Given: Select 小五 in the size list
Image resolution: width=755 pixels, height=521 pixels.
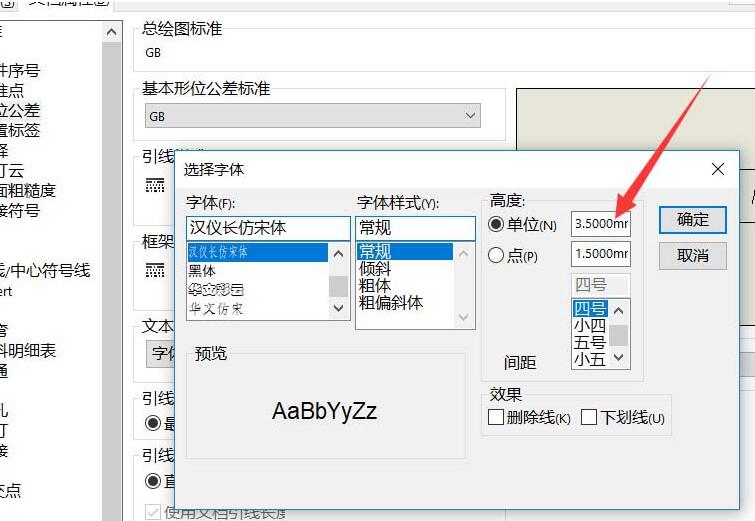Looking at the screenshot, I should point(590,359).
